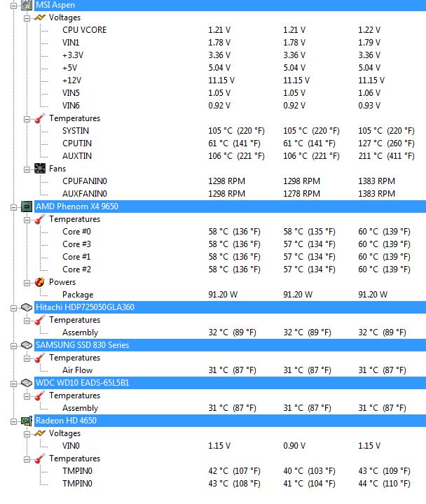Click the Powers flame icon
Viewport: 426px width, 504px height.
[x=39, y=282]
